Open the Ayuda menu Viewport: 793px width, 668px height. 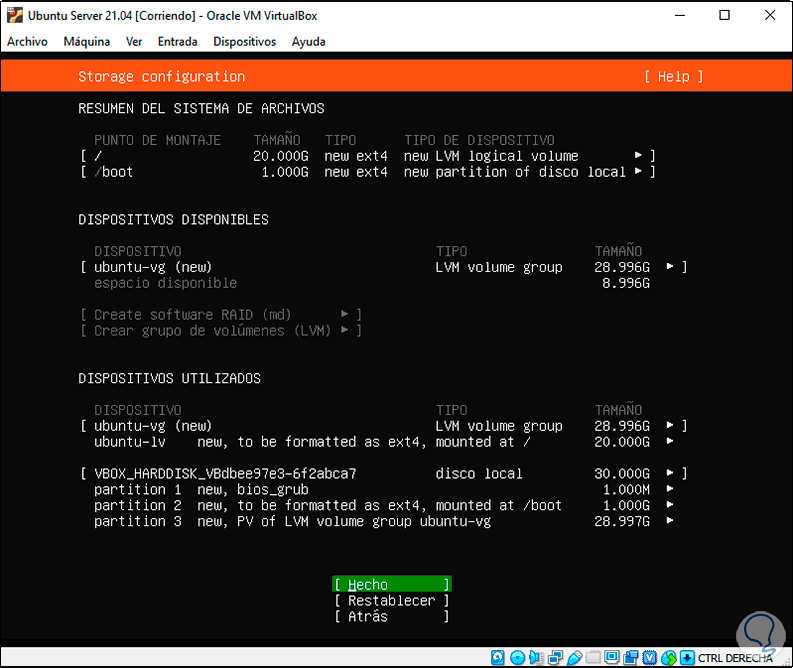click(x=309, y=41)
